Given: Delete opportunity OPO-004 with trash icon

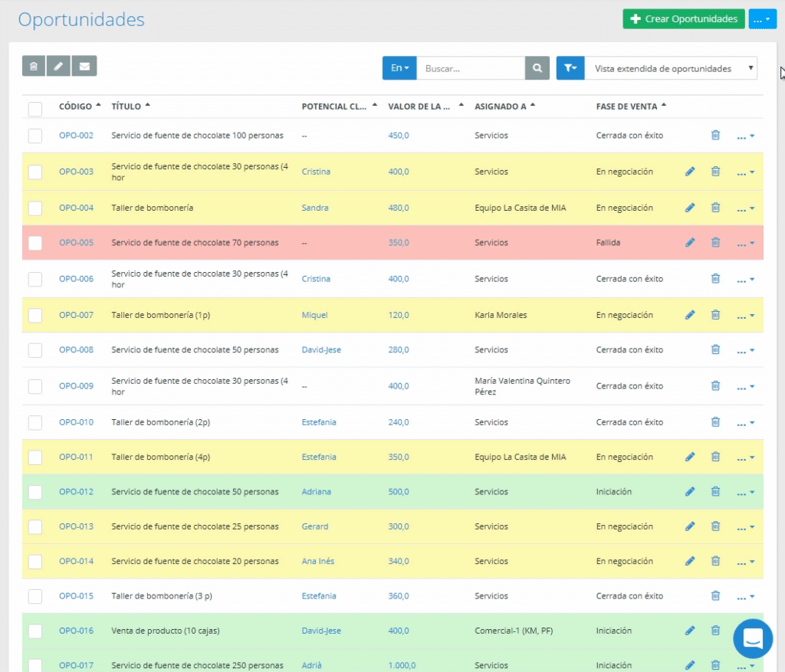Looking at the screenshot, I should 715,208.
